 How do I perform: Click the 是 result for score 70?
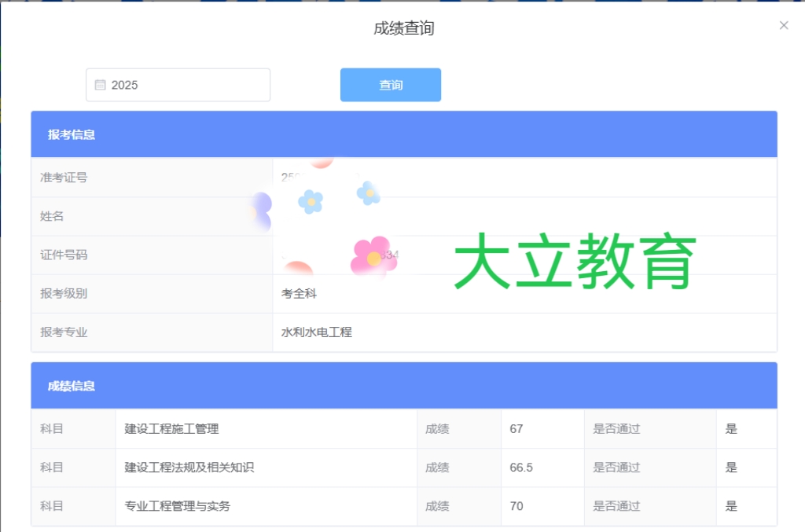731,506
